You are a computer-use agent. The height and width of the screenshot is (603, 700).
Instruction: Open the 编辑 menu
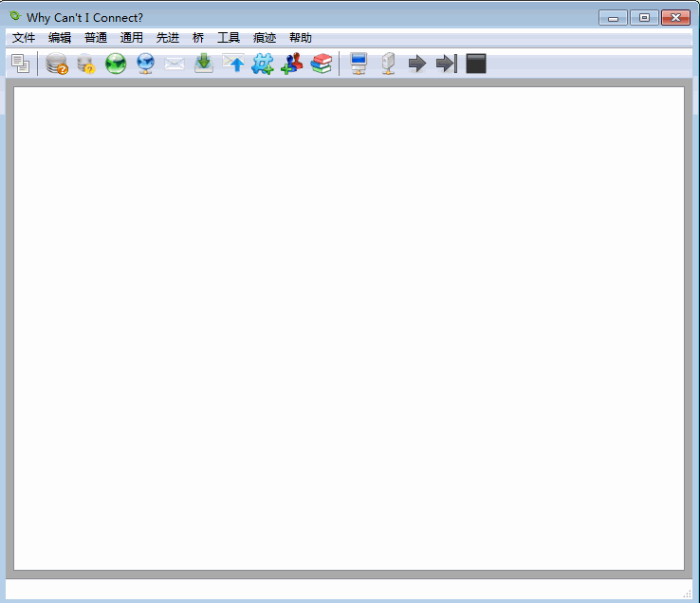coord(60,38)
